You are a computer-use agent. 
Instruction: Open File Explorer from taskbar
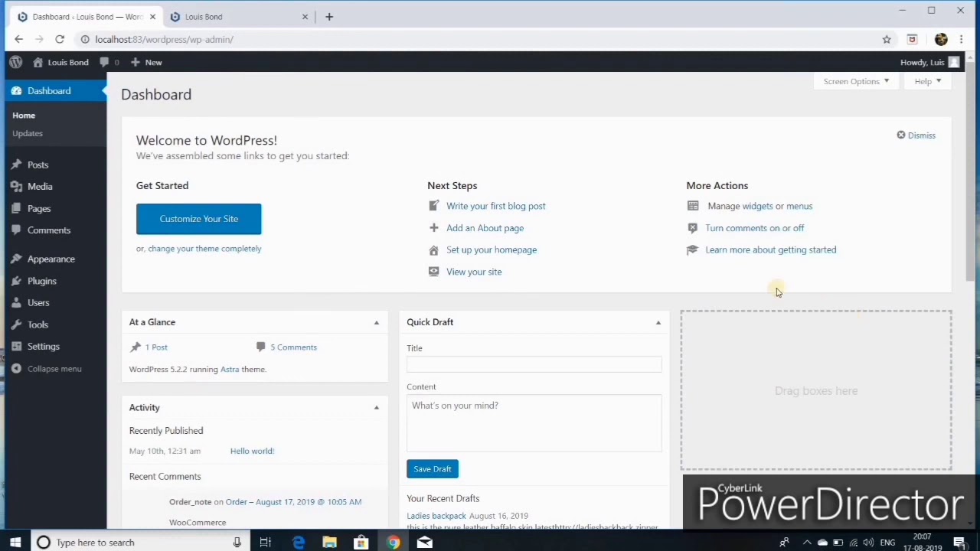[x=329, y=543]
